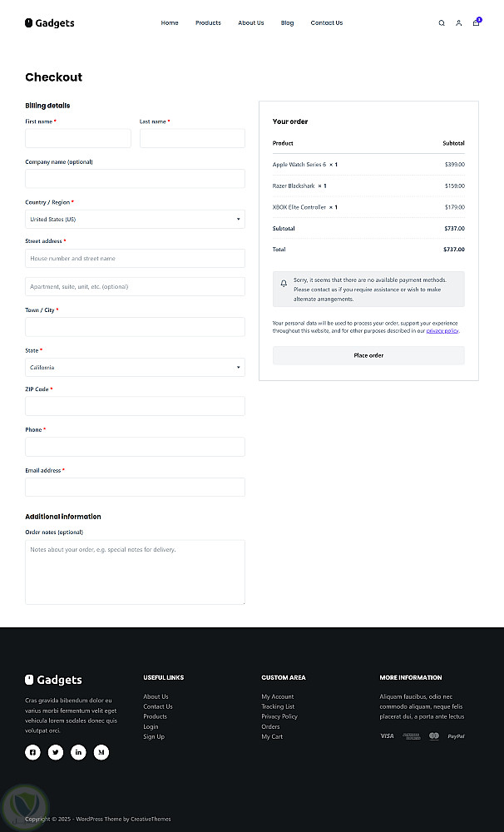Screen dimensions: 504x832
Task: Select the ZIP Code input field
Action: click(x=135, y=406)
